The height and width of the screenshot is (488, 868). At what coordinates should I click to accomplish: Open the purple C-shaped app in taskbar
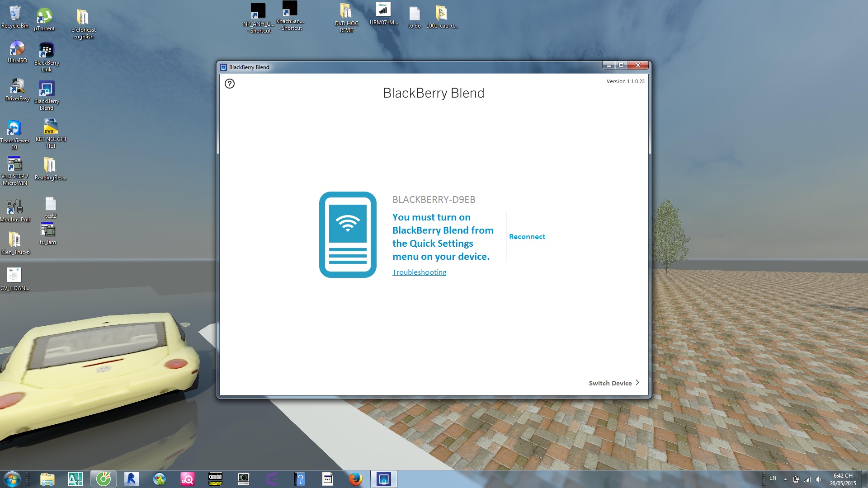271,479
